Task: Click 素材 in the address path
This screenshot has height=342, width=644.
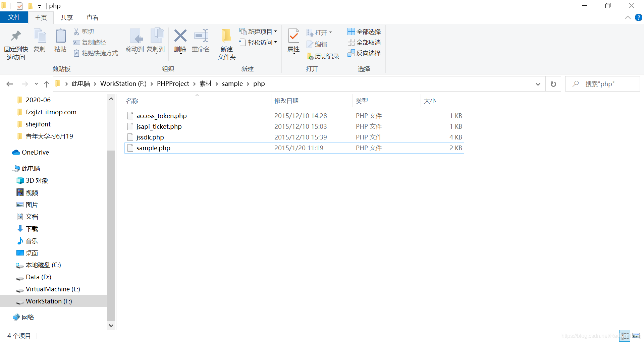Action: pyautogui.click(x=205, y=83)
